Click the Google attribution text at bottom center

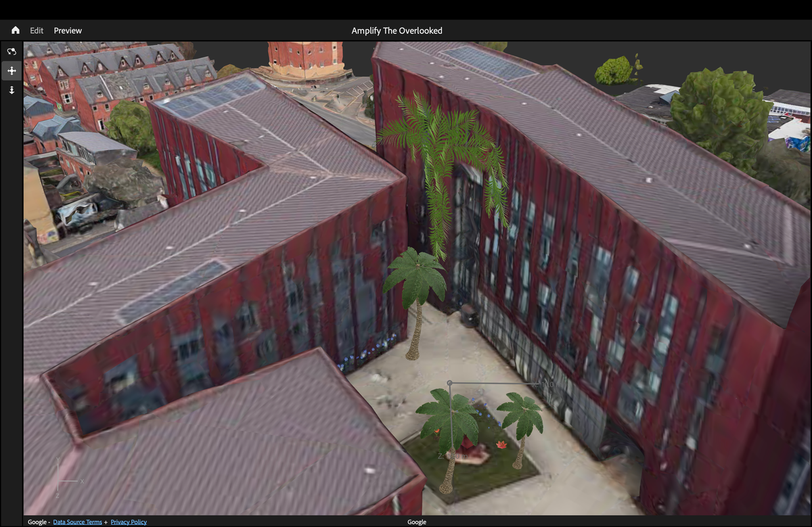[417, 522]
